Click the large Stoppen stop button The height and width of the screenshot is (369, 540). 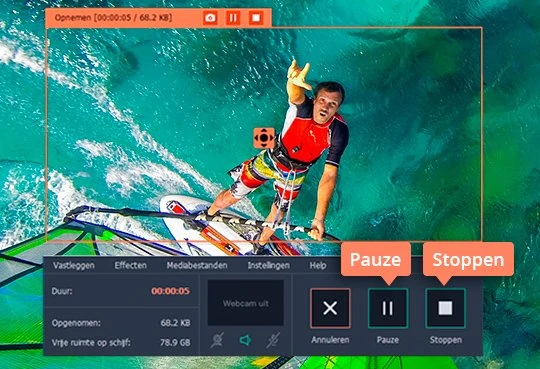(x=445, y=308)
